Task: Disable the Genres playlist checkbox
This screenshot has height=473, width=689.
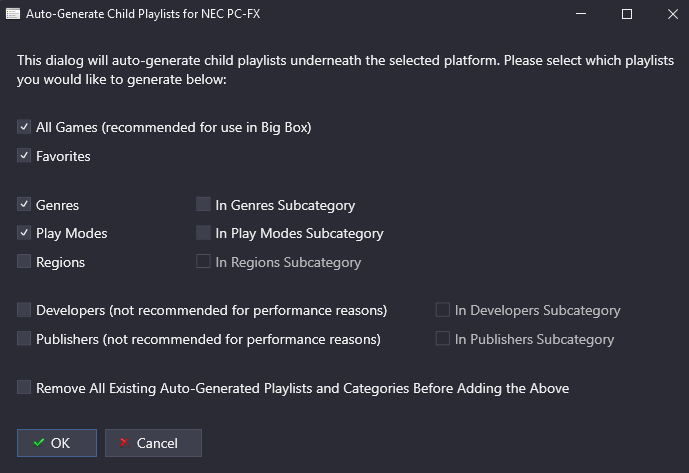Action: pos(24,204)
